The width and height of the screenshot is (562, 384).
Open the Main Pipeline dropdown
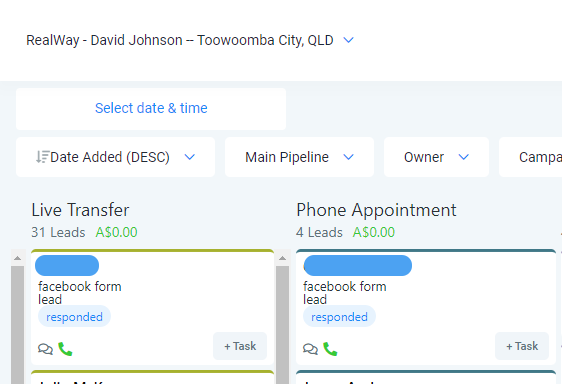click(299, 157)
